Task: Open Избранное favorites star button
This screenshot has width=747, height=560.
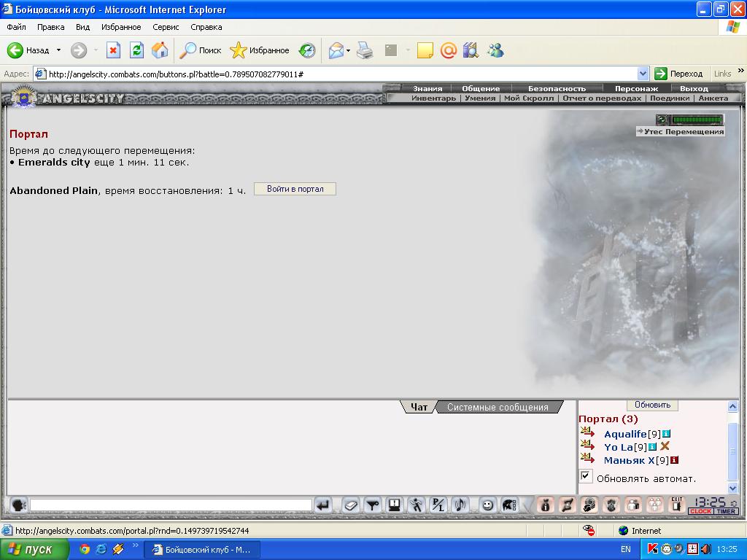Action: click(x=260, y=50)
